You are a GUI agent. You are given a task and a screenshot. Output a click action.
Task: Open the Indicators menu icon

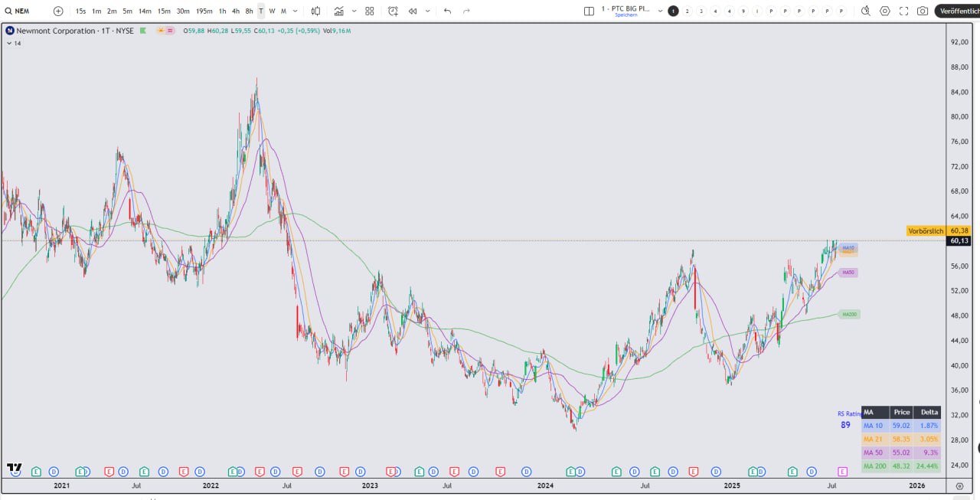pos(339,11)
